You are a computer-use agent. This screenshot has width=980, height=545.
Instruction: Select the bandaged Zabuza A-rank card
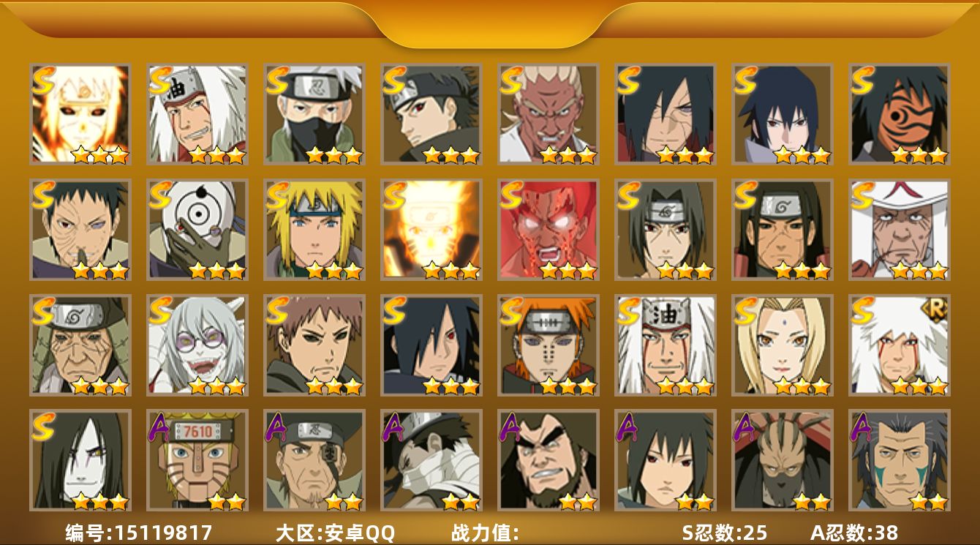coord(431,460)
